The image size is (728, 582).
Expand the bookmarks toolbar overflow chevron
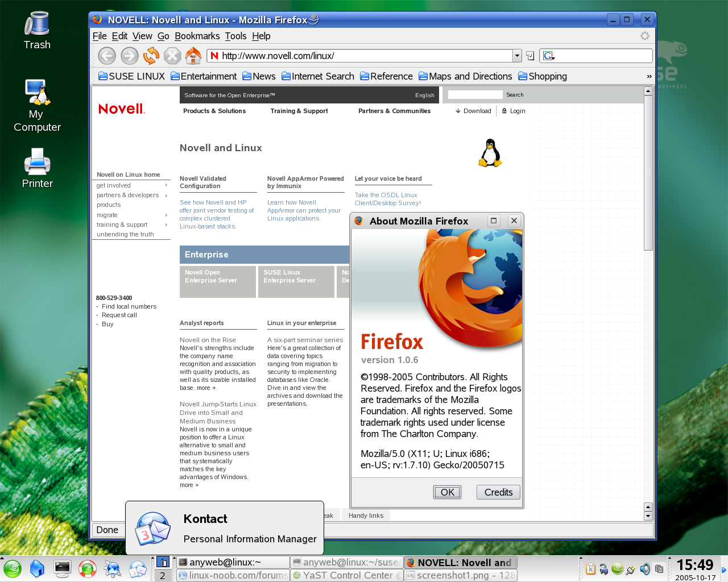(x=649, y=76)
